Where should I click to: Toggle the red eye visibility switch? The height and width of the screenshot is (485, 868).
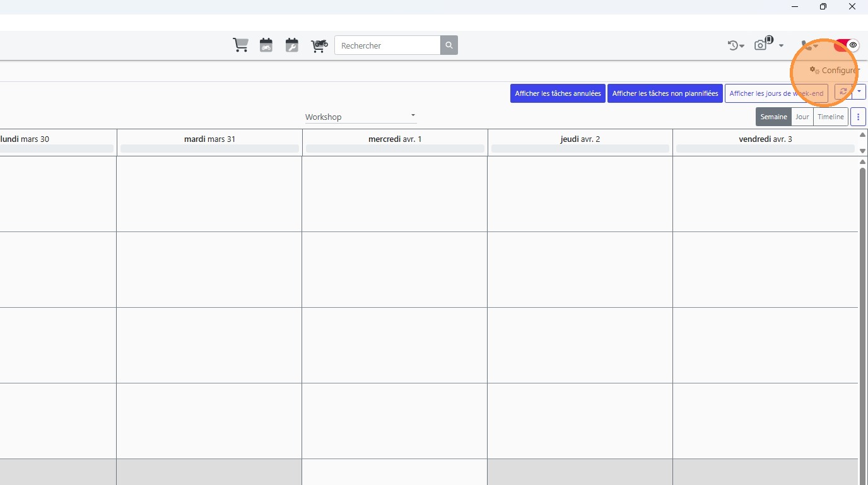pos(847,45)
